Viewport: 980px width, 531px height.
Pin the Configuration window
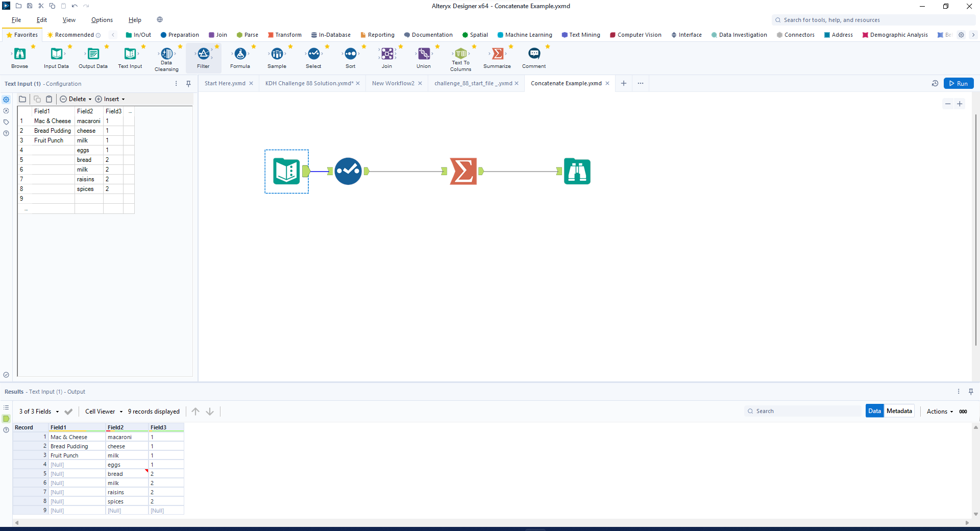(188, 84)
